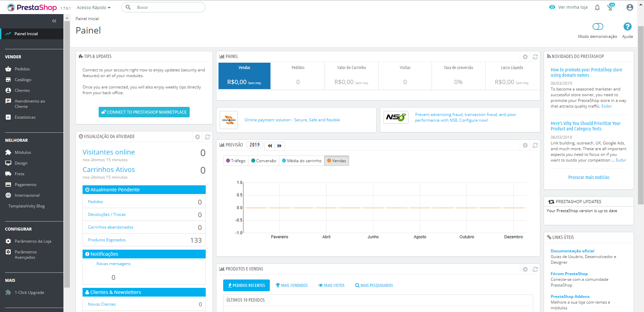644x312 pixels.
Task: Select the Pedidos KPI tab in Painel
Action: [298, 76]
